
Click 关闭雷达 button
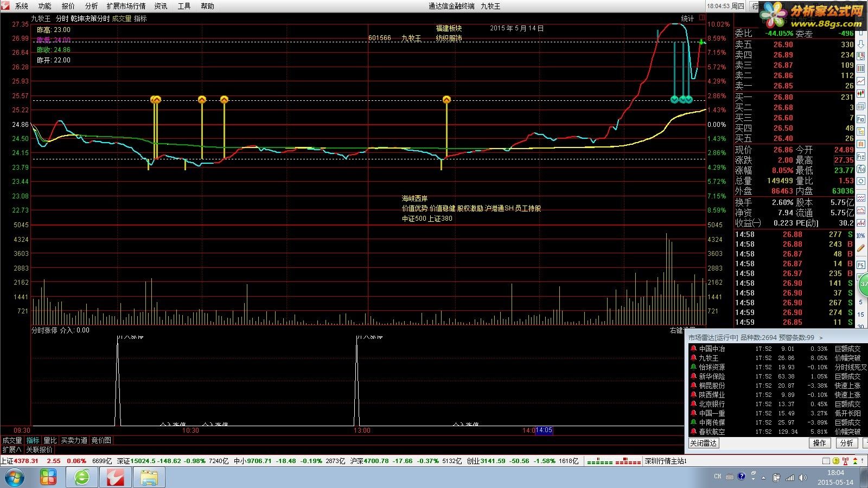[x=704, y=443]
